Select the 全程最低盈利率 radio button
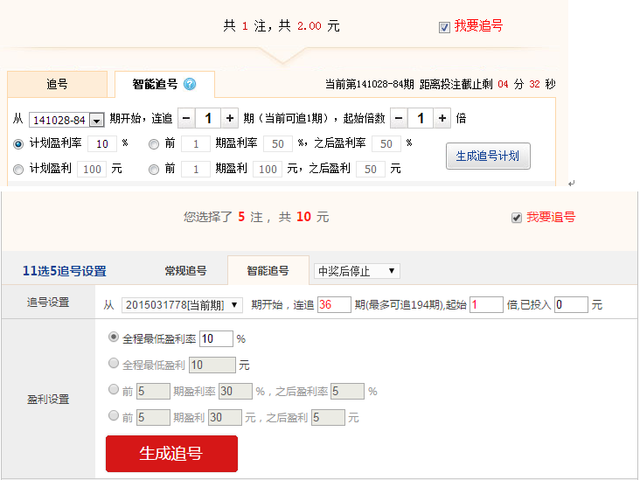Viewport: 640px width, 480px height. pos(113,337)
